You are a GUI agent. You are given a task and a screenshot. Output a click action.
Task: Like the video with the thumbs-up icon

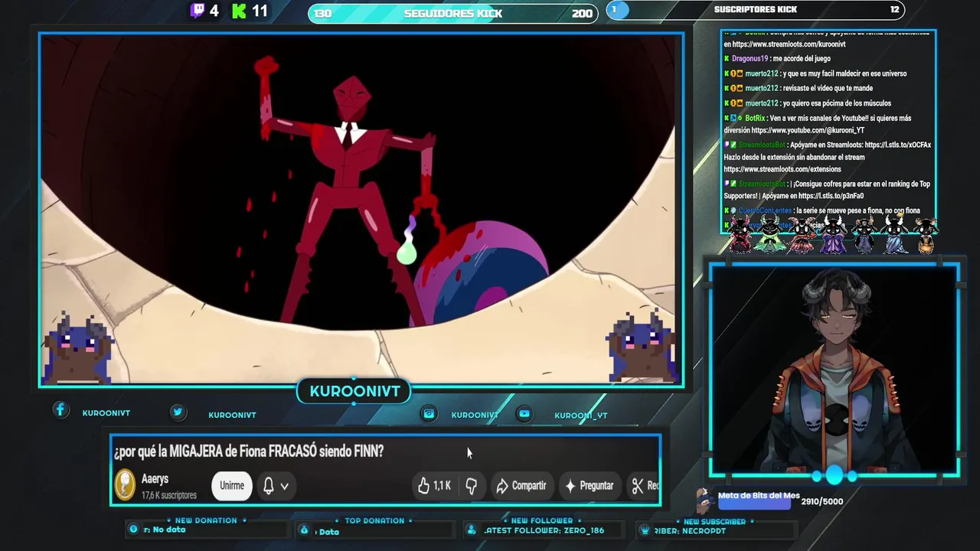[x=423, y=485]
